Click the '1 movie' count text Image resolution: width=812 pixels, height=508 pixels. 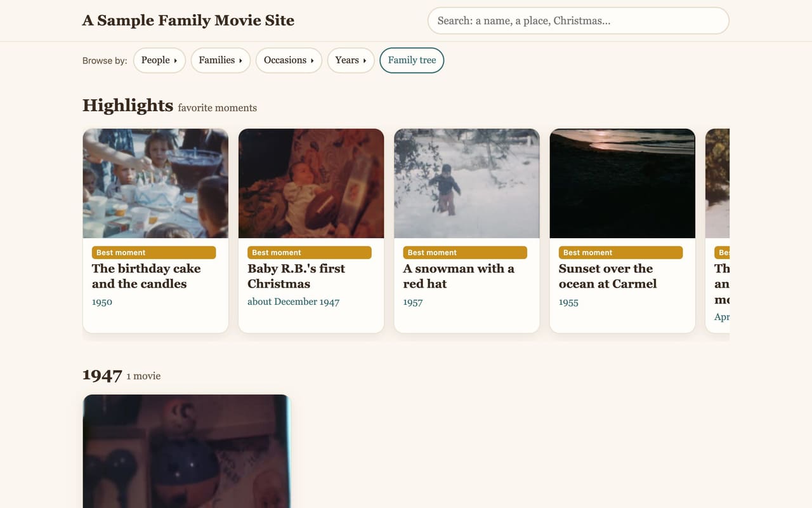pos(143,376)
